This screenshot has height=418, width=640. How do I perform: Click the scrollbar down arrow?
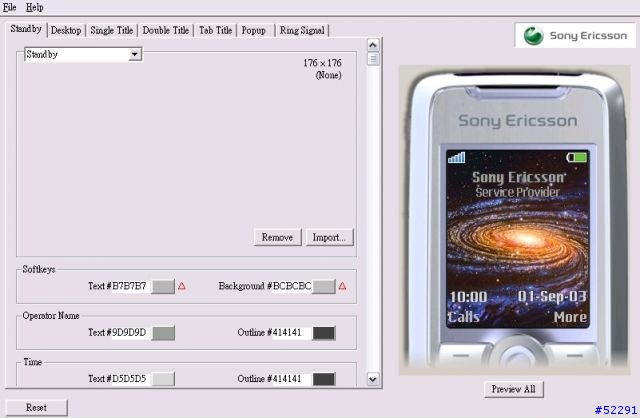pos(373,379)
